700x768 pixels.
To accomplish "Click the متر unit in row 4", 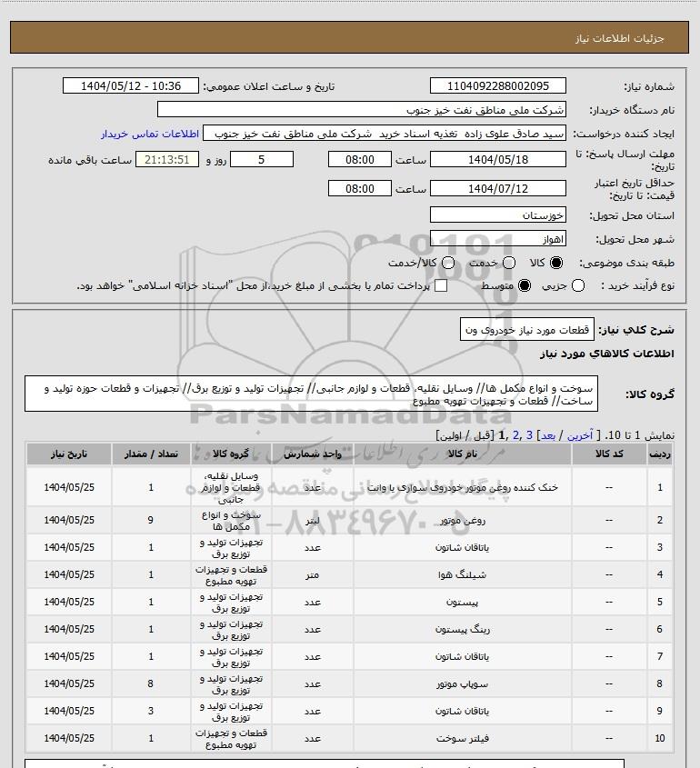I will click(x=313, y=574).
